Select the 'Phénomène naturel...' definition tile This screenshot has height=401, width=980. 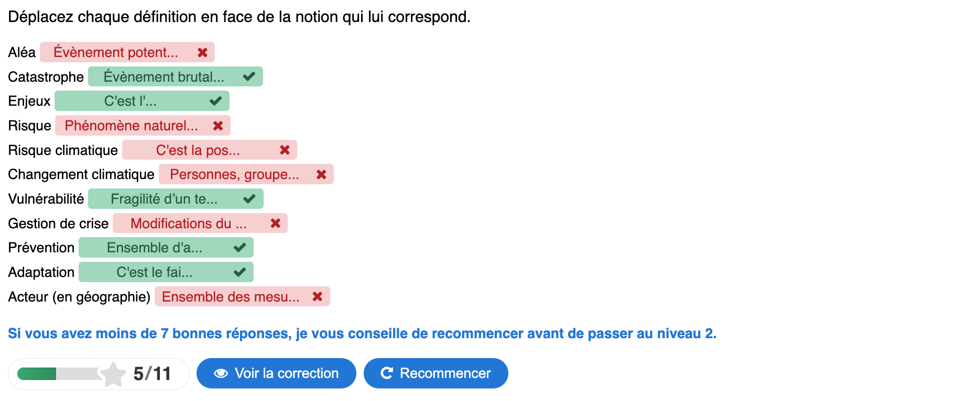click(131, 126)
